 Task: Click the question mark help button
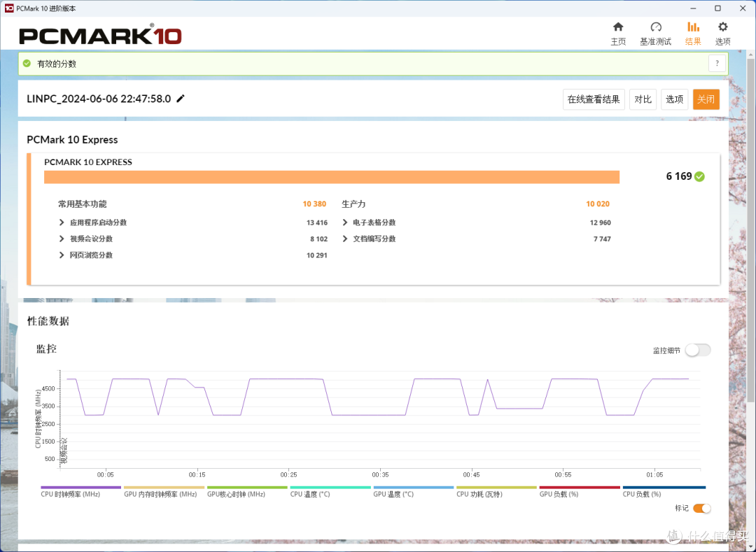717,63
